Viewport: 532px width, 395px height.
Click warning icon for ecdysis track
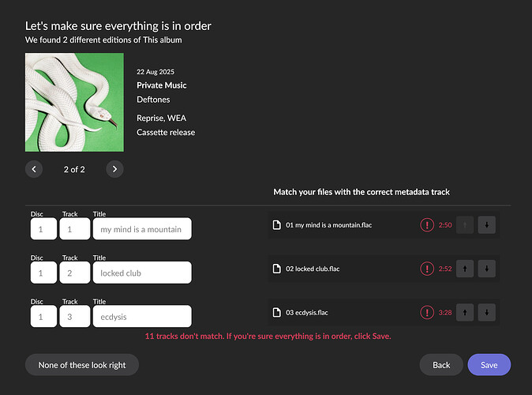pos(427,312)
